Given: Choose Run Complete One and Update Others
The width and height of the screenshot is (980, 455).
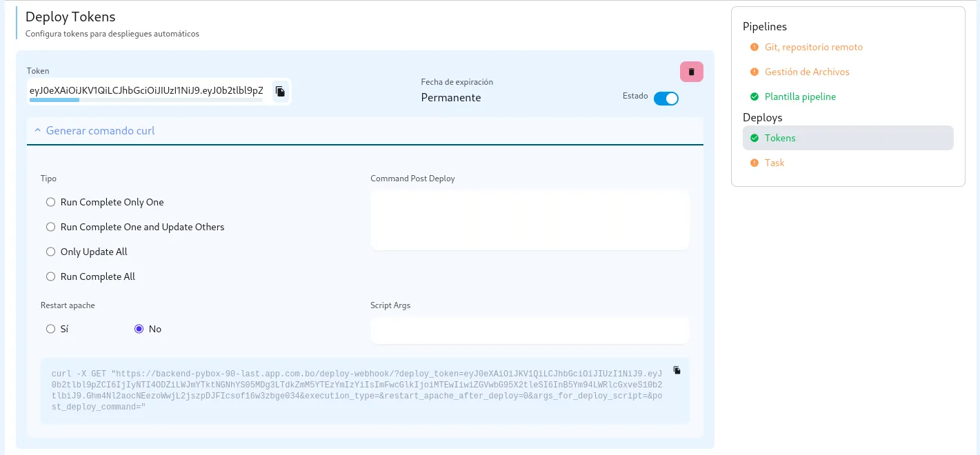Looking at the screenshot, I should [50, 227].
